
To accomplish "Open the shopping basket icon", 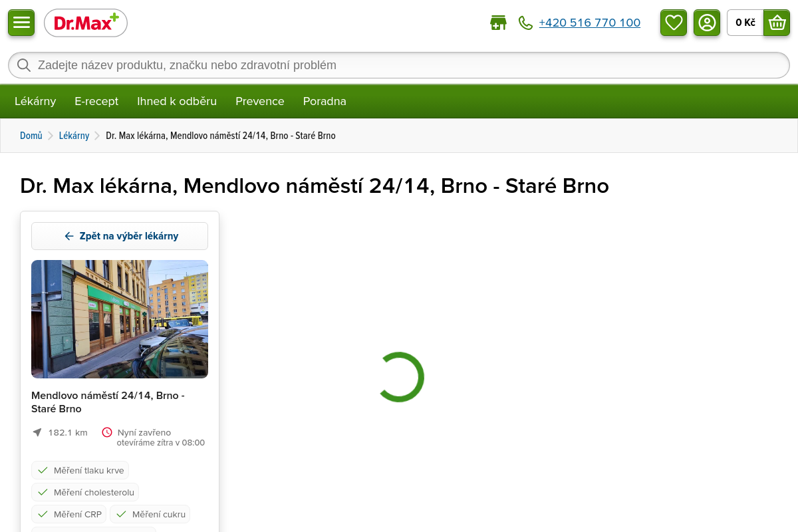I will [777, 23].
